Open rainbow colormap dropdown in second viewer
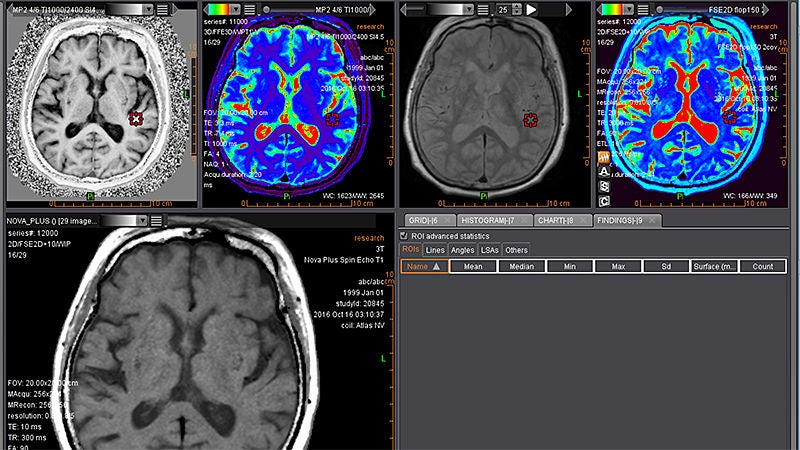 (235, 9)
